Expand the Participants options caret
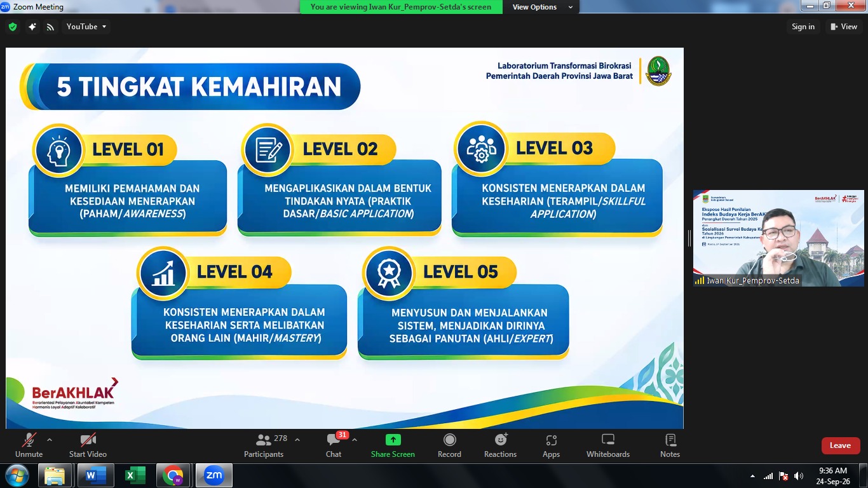868x488 pixels. (x=297, y=440)
